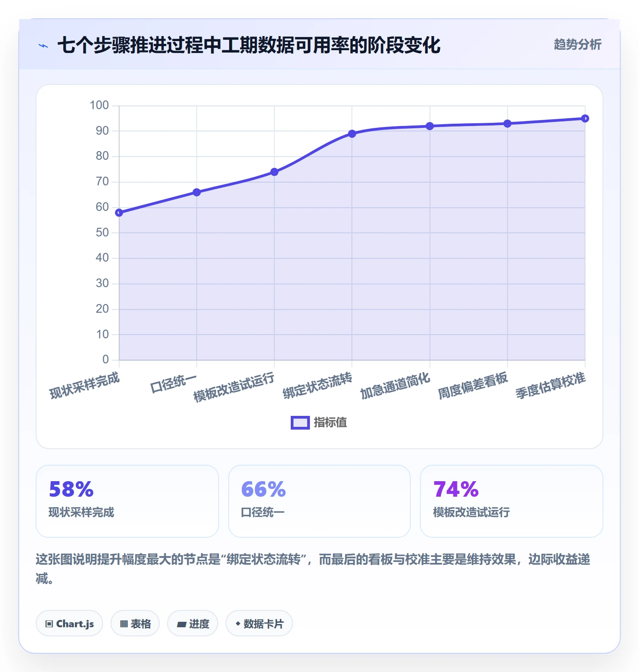
Task: Toggle the 指标值 legend color box
Action: click(x=300, y=423)
